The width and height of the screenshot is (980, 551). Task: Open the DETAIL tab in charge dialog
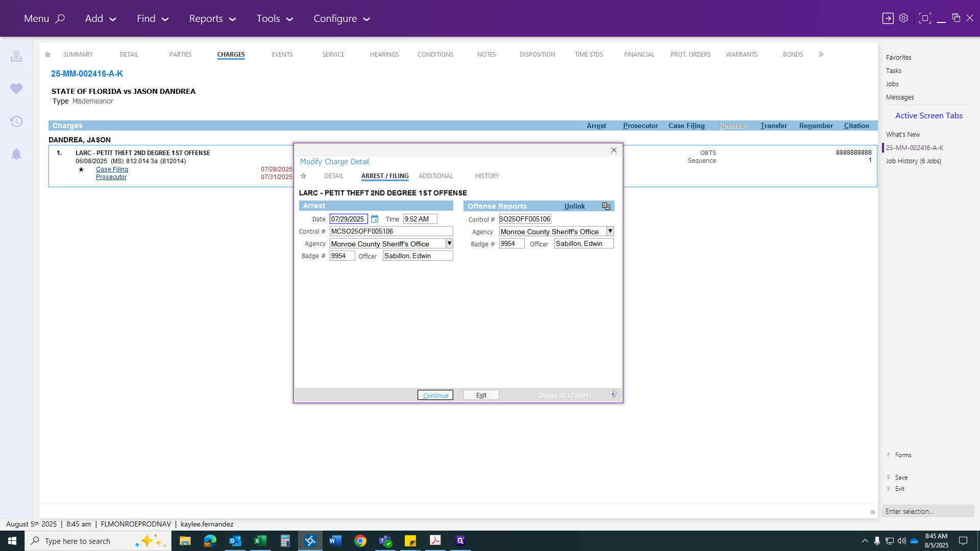[334, 176]
